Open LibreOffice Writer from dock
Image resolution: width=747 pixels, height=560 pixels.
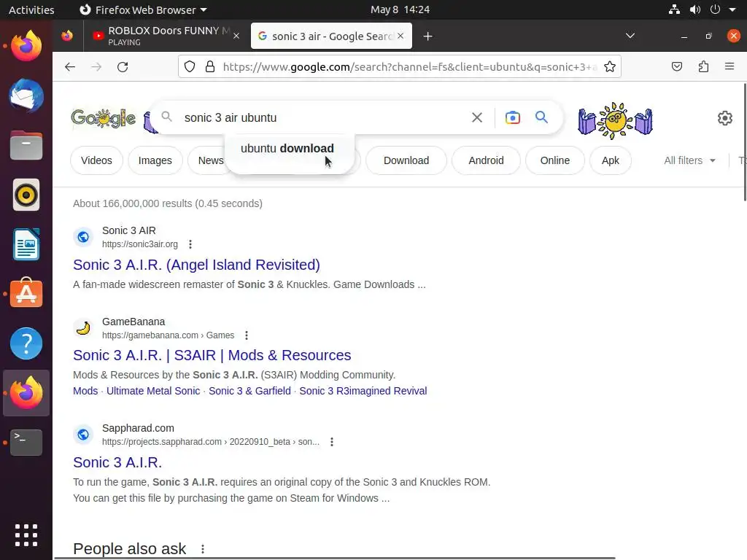(x=26, y=244)
